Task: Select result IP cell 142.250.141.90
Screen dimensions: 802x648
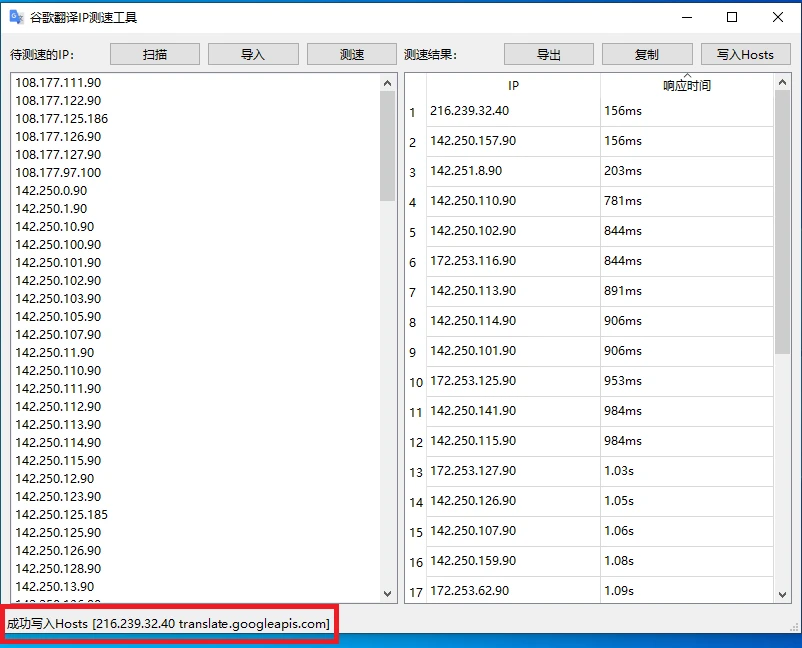Action: [x=514, y=411]
